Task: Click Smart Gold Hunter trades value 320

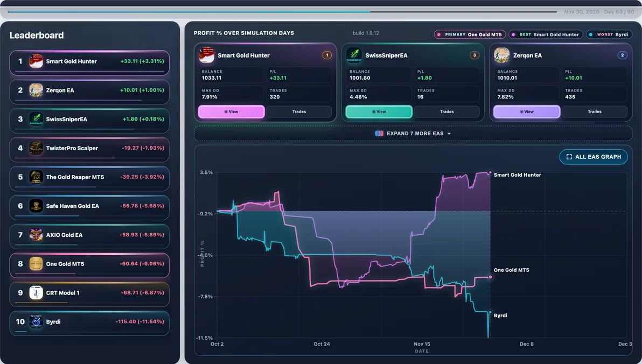Action: tap(274, 97)
